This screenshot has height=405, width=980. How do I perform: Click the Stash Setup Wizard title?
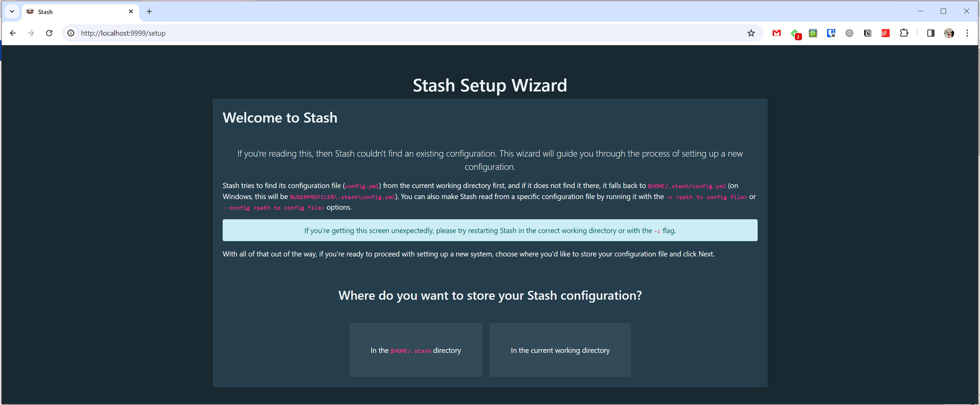click(x=490, y=85)
